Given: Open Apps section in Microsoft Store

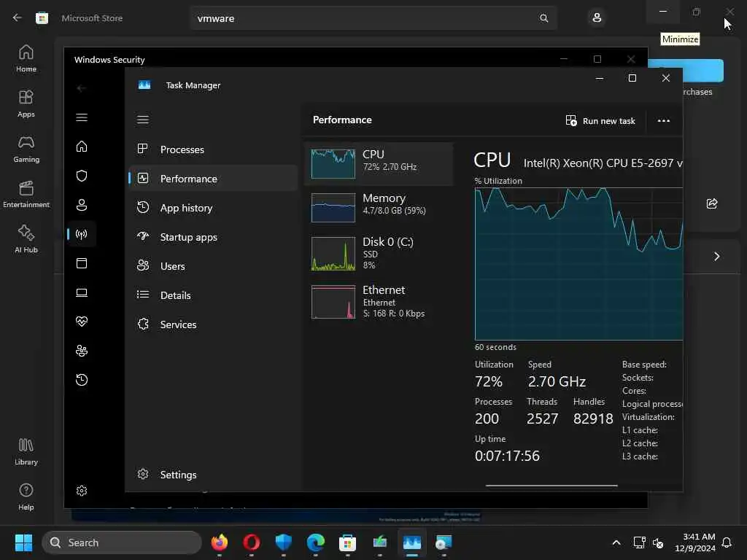Looking at the screenshot, I should click(26, 104).
